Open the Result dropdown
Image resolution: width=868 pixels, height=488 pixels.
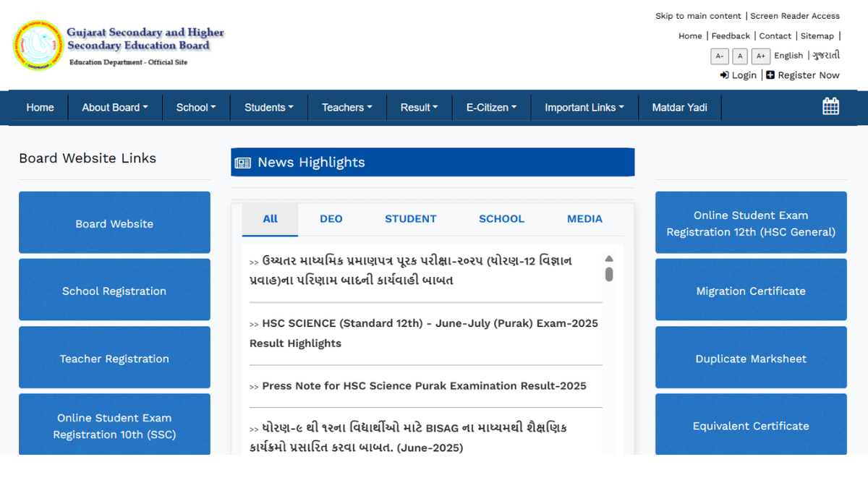[419, 107]
